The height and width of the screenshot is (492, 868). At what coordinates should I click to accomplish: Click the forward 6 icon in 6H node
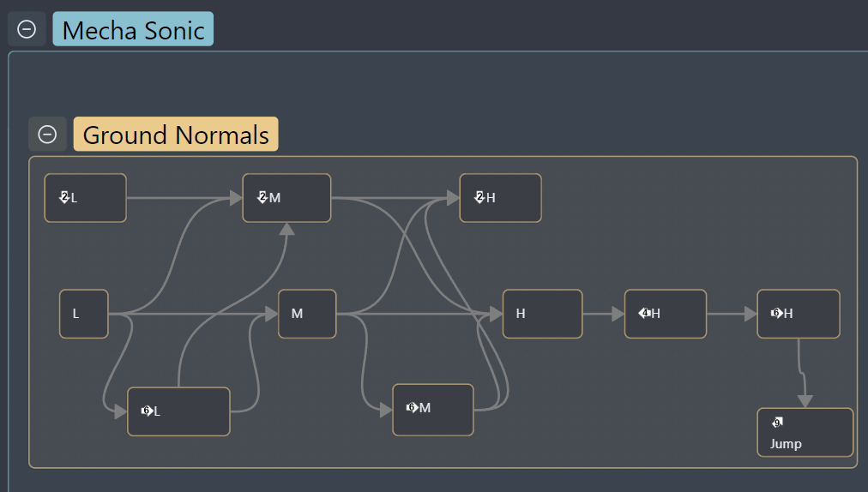point(777,313)
